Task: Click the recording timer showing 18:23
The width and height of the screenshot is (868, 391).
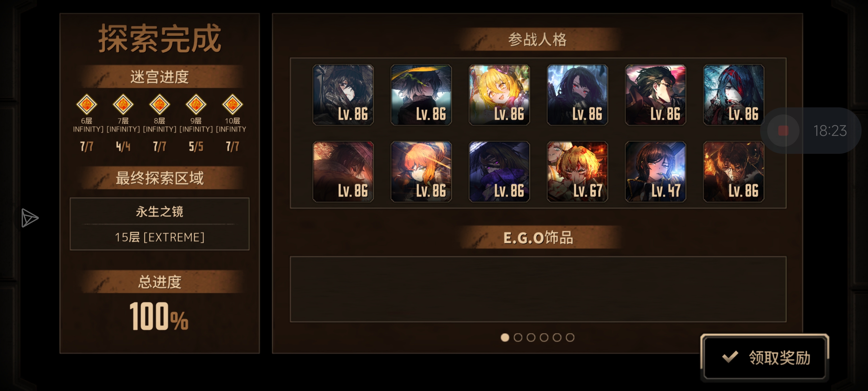Action: (x=830, y=131)
